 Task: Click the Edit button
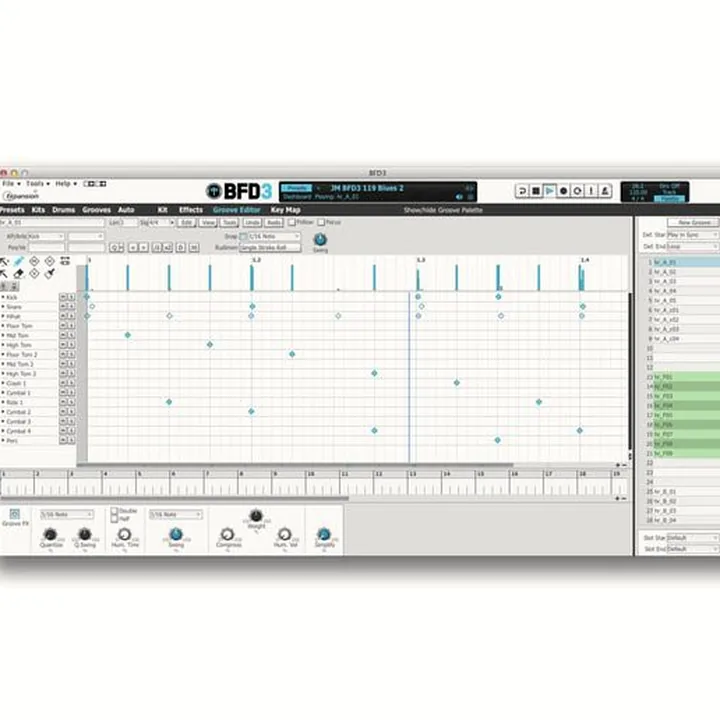[186, 223]
